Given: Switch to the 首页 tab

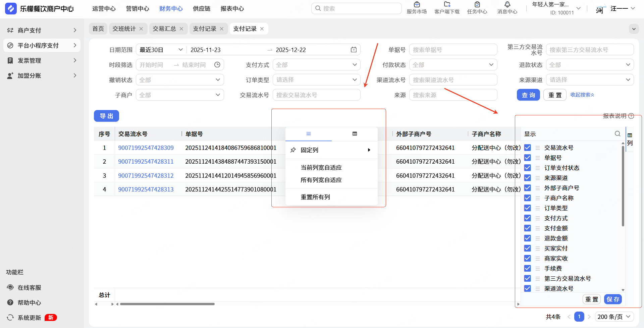Looking at the screenshot, I should [x=98, y=29].
